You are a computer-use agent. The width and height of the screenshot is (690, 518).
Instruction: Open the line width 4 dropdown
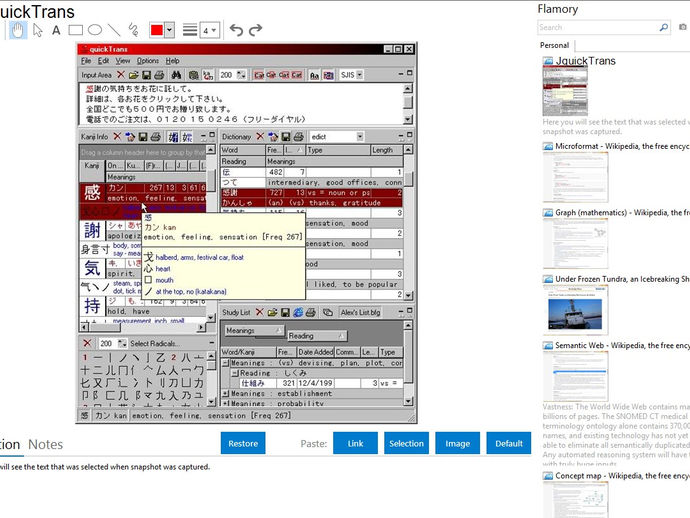[x=210, y=30]
